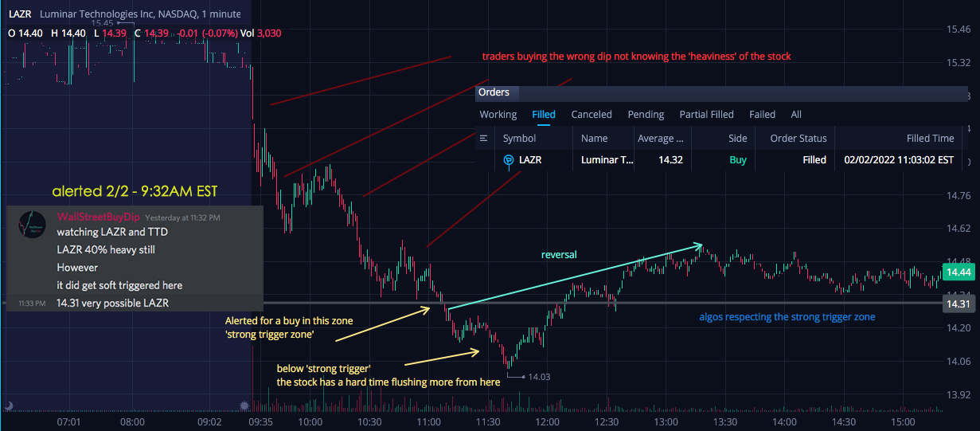Click the WallStreetBuyDip avatar image
This screenshot has height=431, width=980.
tap(32, 224)
